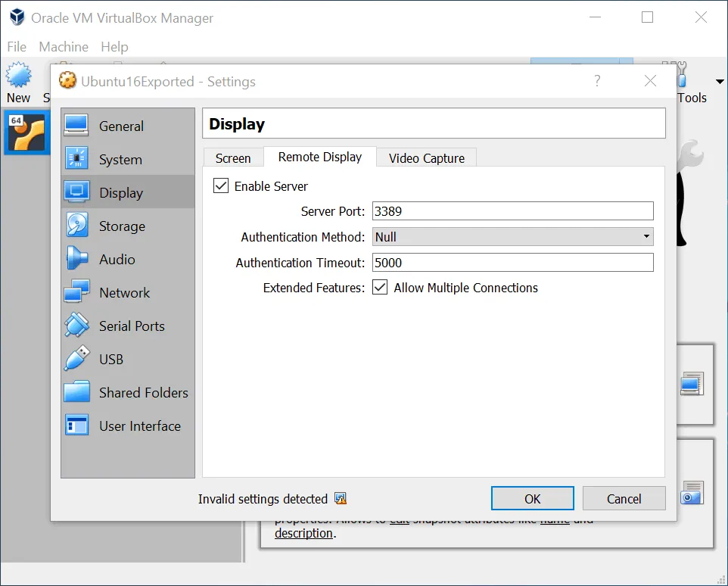Open System settings category
Image resolution: width=728 pixels, height=586 pixels.
[128, 159]
